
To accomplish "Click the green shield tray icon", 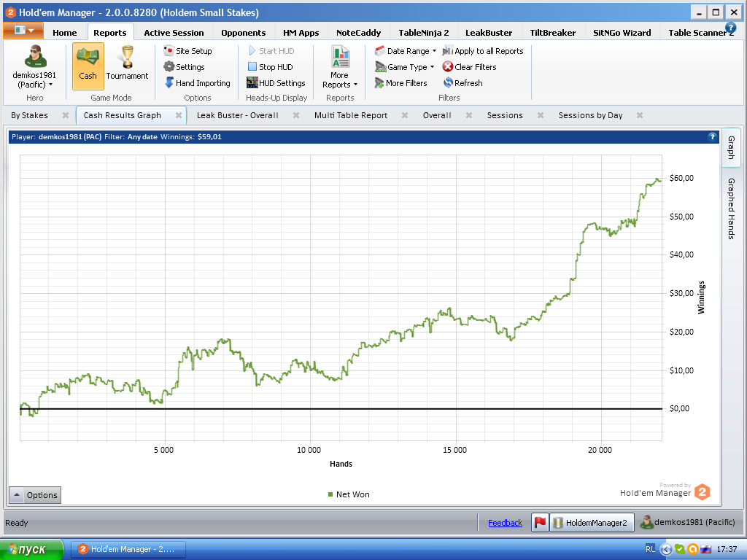I will point(679,549).
